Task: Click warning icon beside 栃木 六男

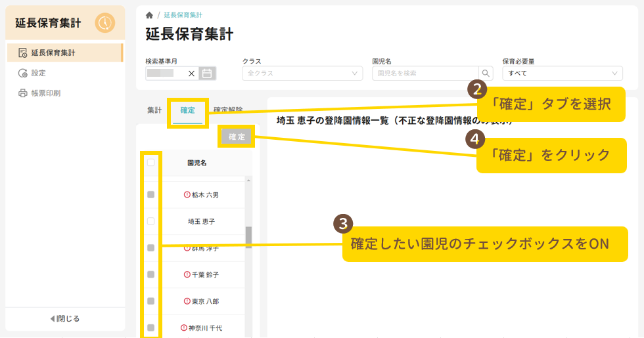Action: [187, 195]
